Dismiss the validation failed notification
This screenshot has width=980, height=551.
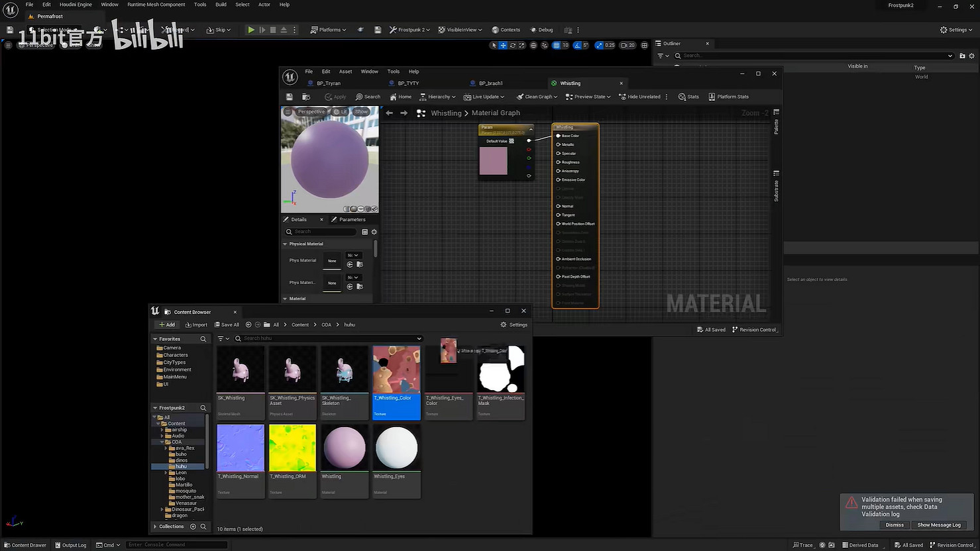coord(894,525)
